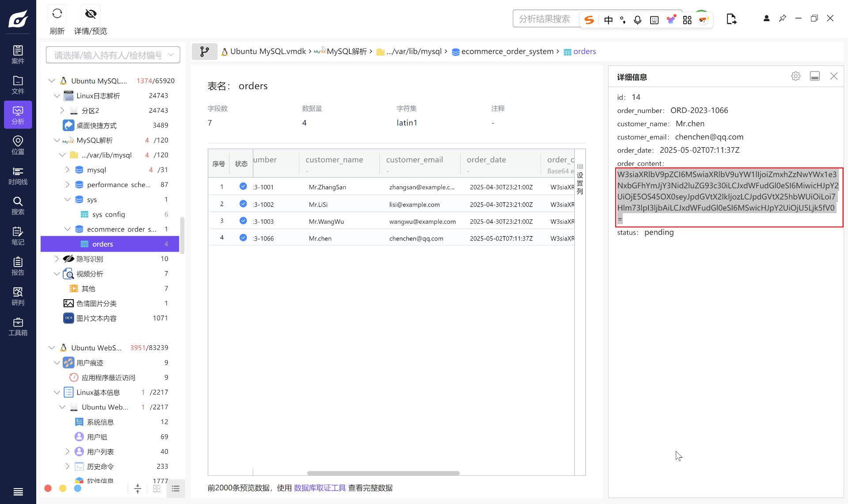This screenshot has width=848, height=504.
Task: Open the Timeline (时间线) sidebar section
Action: click(18, 176)
